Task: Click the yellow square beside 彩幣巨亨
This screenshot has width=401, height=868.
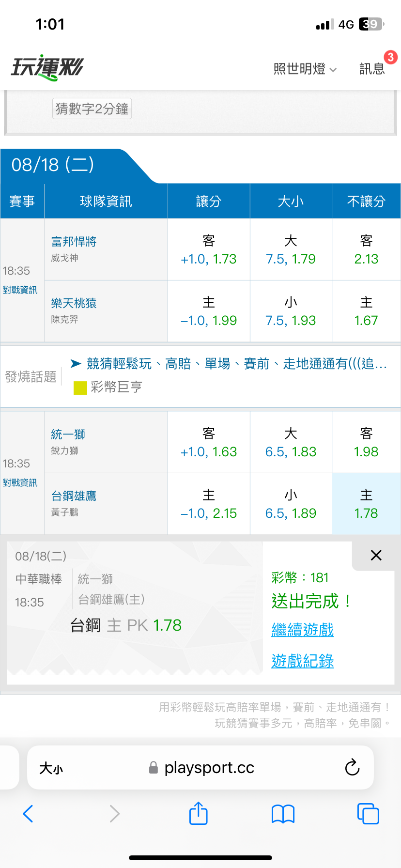Action: [80, 387]
